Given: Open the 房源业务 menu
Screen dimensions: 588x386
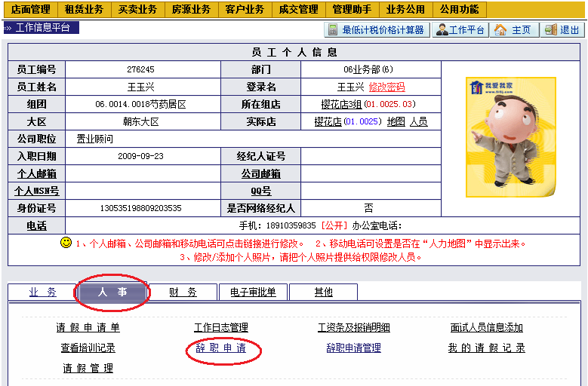Looking at the screenshot, I should coord(191,9).
